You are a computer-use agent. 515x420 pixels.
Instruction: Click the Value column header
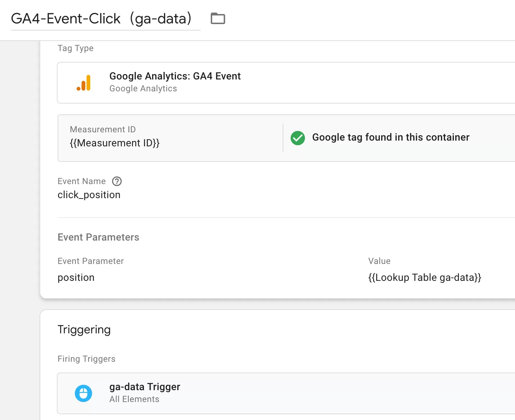point(379,261)
